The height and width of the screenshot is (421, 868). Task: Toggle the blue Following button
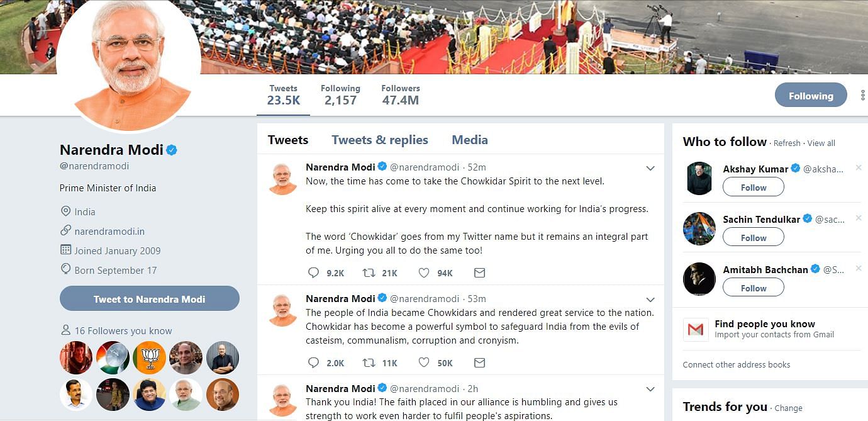(x=811, y=96)
